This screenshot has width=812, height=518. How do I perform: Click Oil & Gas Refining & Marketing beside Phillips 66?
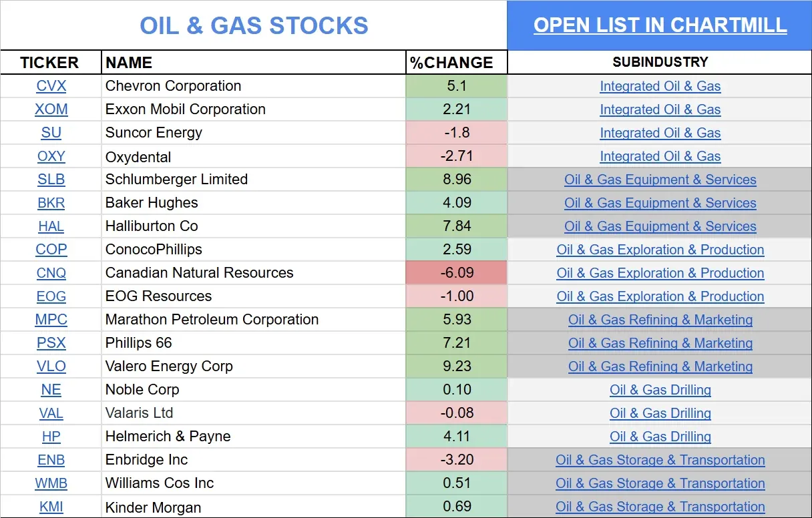pyautogui.click(x=660, y=343)
